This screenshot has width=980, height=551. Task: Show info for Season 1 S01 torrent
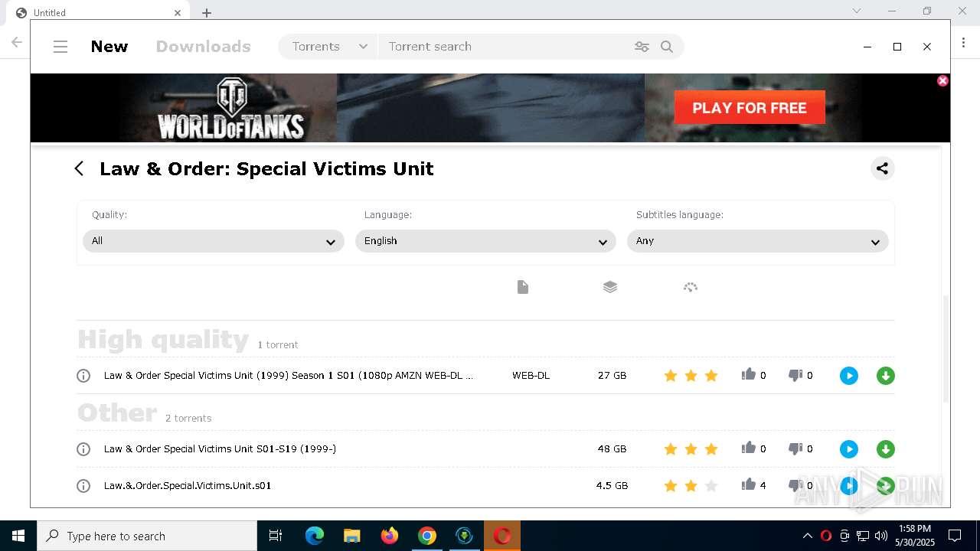(x=83, y=376)
